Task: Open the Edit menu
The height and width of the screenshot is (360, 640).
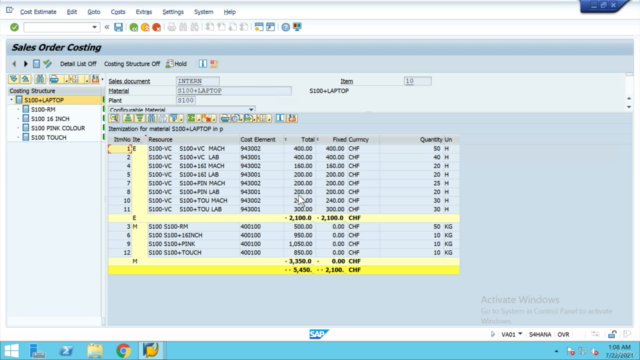Action: pos(72,12)
